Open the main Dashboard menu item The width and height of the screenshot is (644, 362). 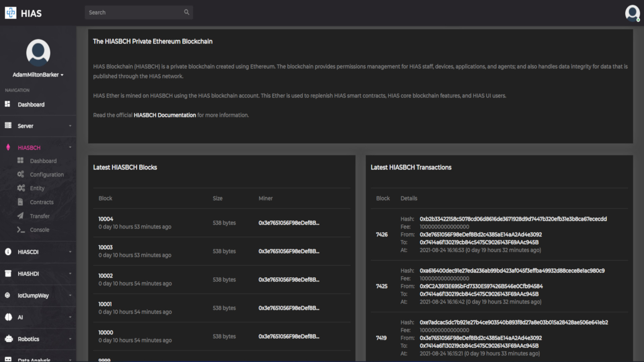click(31, 104)
